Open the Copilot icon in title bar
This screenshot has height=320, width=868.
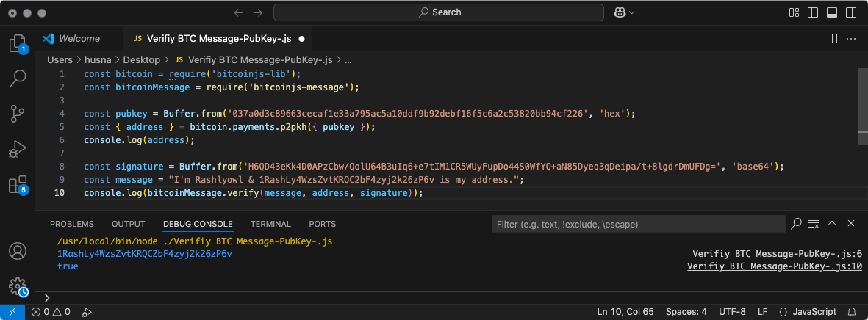point(620,12)
